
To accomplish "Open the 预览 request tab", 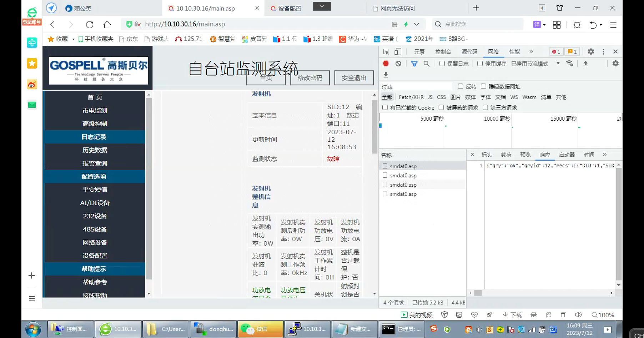I will point(525,155).
